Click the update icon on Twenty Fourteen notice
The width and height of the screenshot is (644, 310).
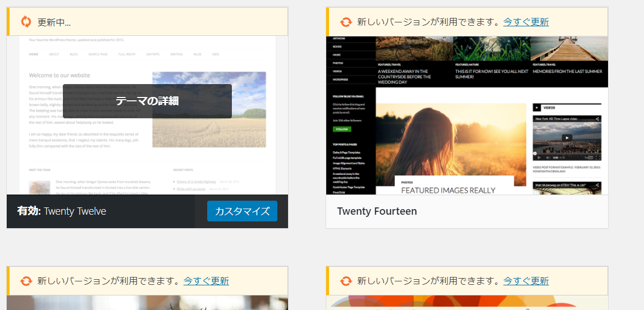coord(346,22)
